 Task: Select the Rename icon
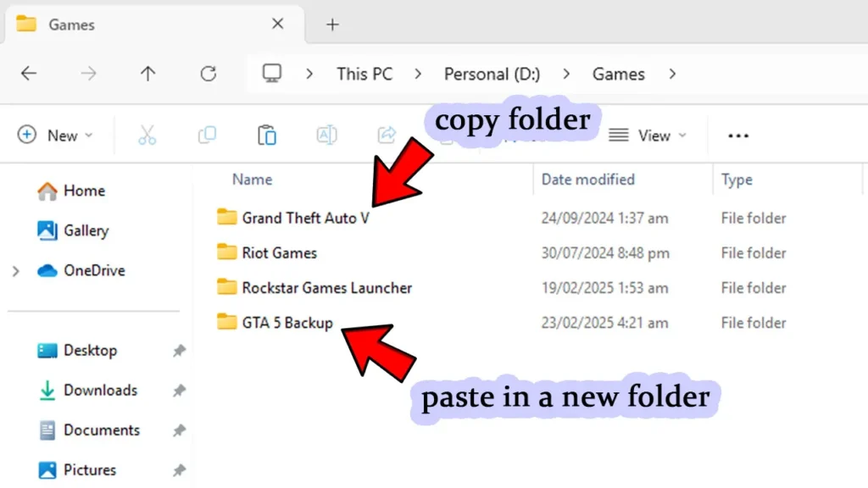click(x=326, y=135)
